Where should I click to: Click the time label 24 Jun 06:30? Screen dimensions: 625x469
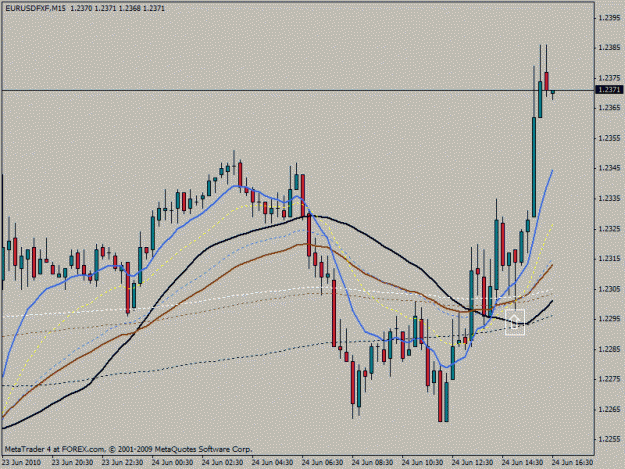[x=322, y=463]
